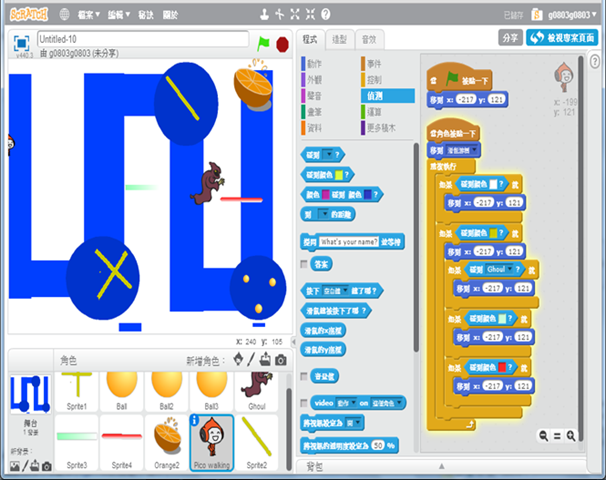Click the block help question mark tool
606x480 pixels.
(326, 15)
